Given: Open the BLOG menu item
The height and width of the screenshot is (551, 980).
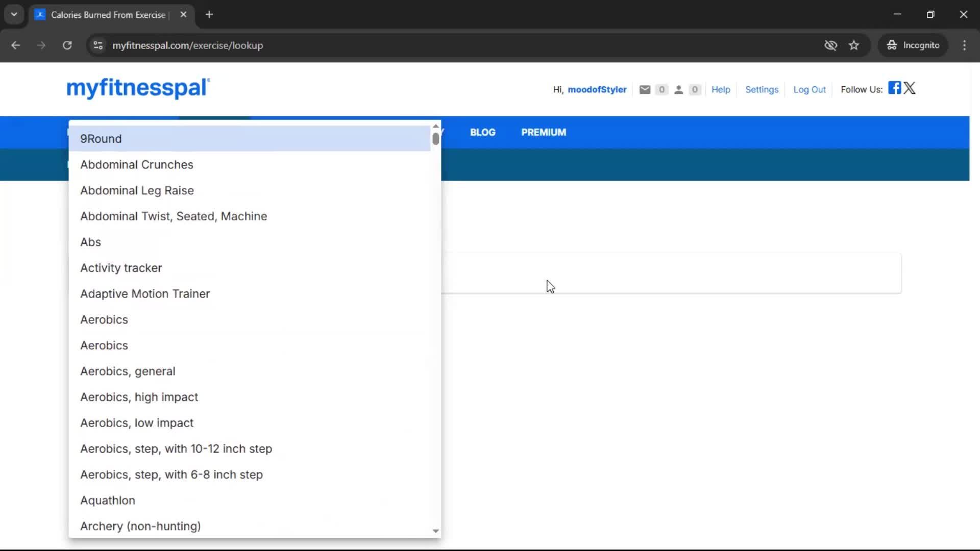Looking at the screenshot, I should point(482,132).
